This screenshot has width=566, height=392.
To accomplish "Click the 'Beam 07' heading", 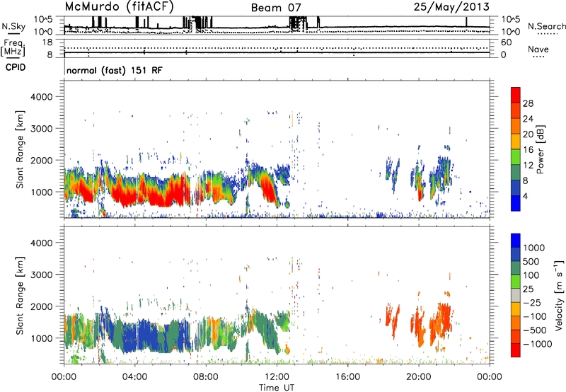I will pos(276,8).
